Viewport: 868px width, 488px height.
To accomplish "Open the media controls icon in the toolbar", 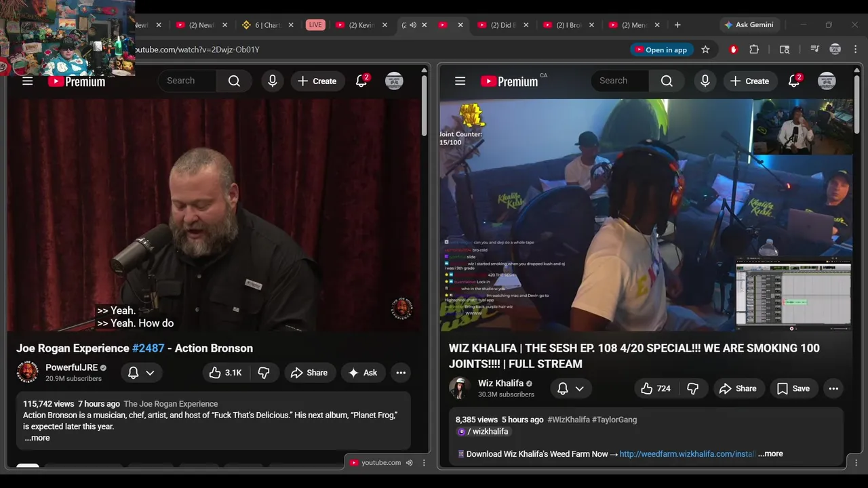I will [814, 49].
